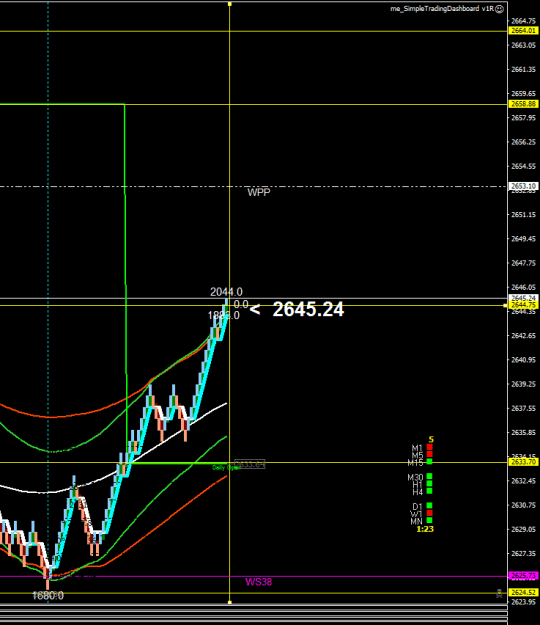Click the WPP weekly pivot label
This screenshot has height=625, width=540.
coord(259,193)
